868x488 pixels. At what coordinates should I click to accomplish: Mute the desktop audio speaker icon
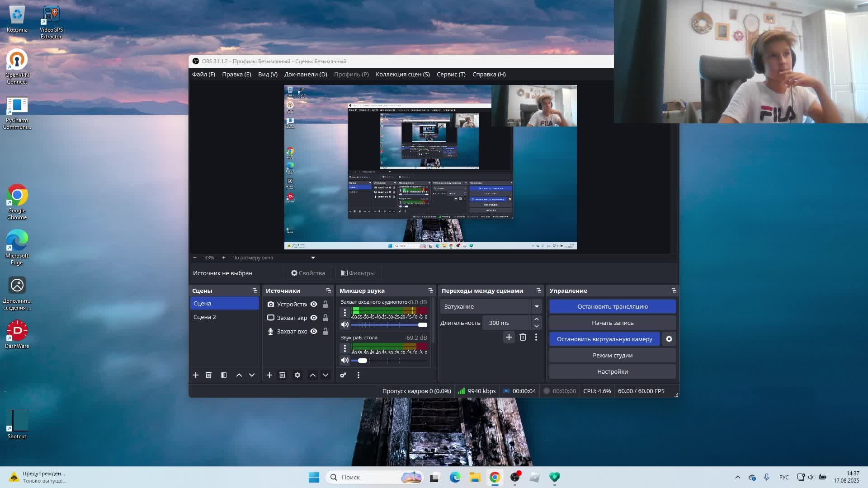[x=345, y=360]
